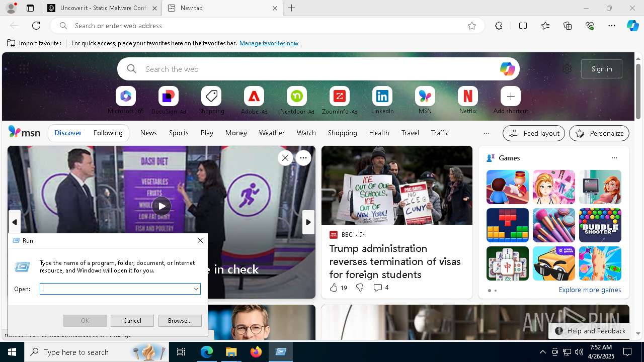The width and height of the screenshot is (644, 362).
Task: Open the Favorites star-list icon
Action: tap(545, 26)
